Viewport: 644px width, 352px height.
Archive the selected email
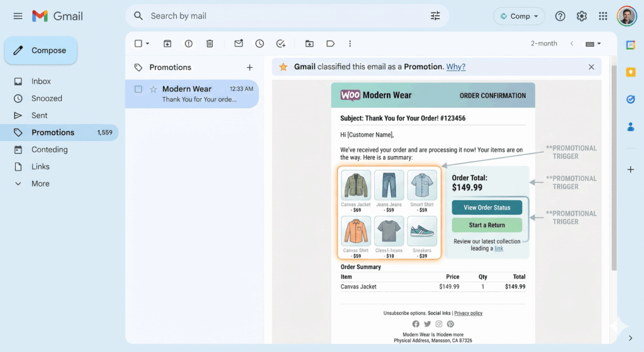pyautogui.click(x=167, y=43)
